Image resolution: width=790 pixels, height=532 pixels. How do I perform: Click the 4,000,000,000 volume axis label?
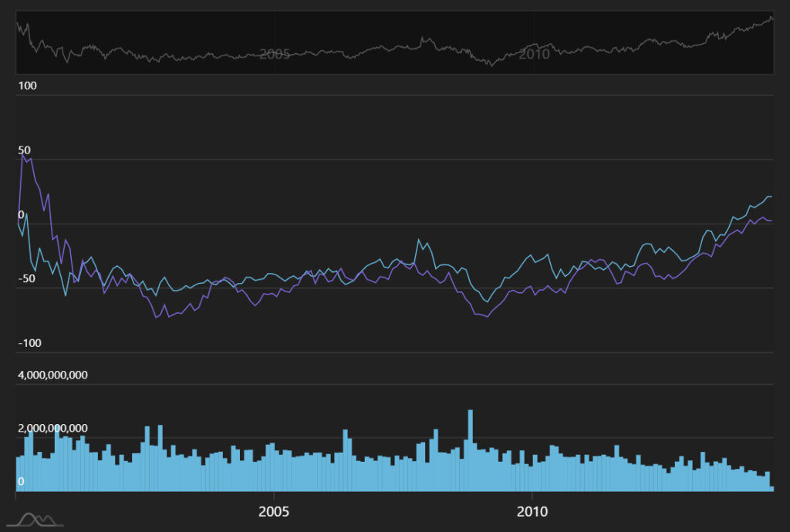52,375
